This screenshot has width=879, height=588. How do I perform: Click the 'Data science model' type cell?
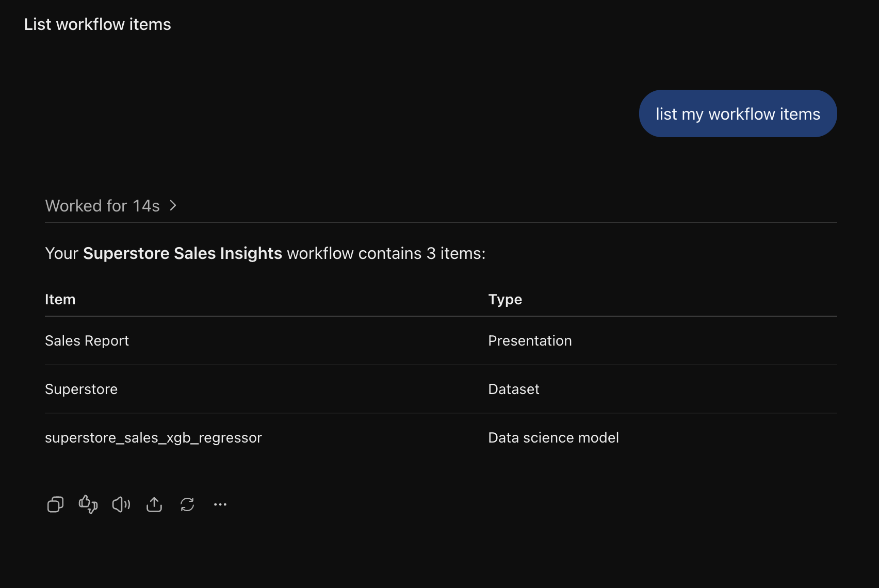[x=553, y=437]
